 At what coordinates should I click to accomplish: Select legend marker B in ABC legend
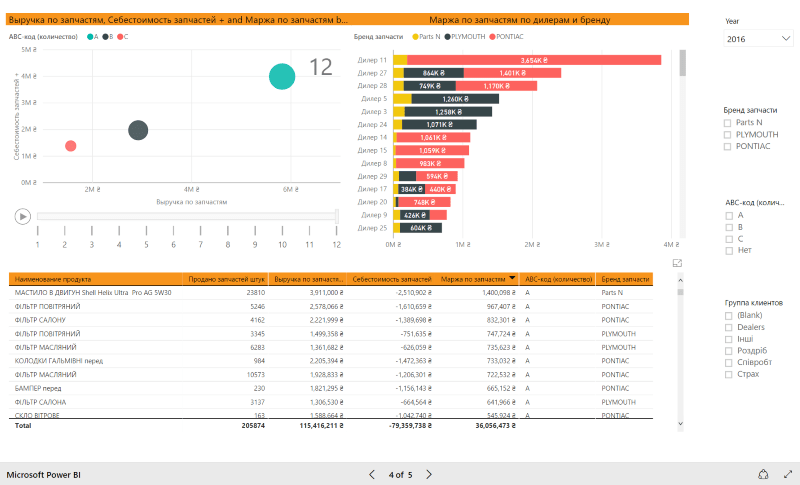[105, 37]
